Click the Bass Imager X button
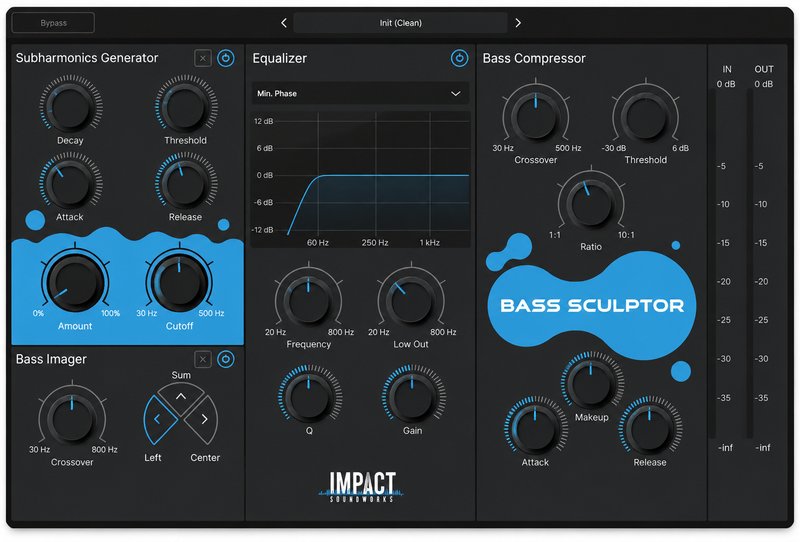This screenshot has width=800, height=542. pos(203,359)
